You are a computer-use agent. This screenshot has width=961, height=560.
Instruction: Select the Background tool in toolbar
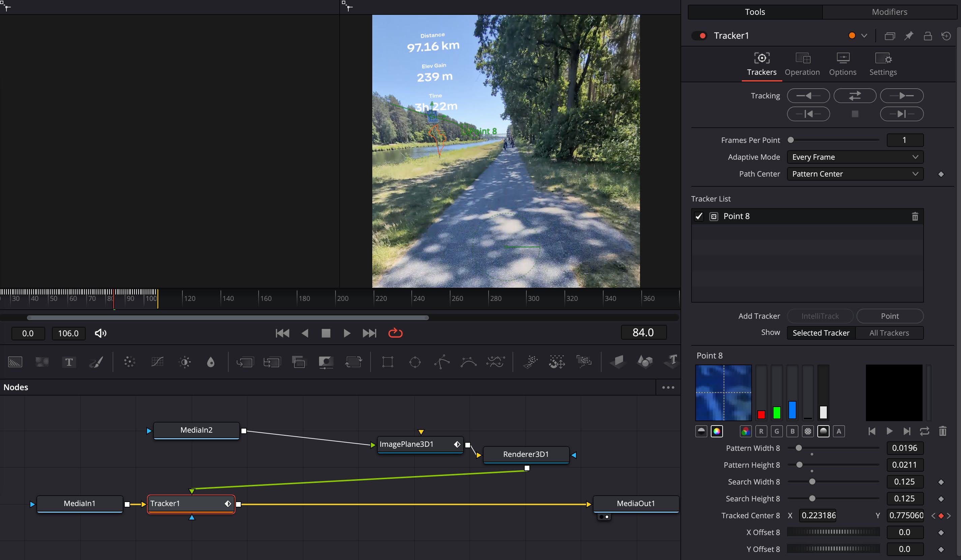[15, 362]
